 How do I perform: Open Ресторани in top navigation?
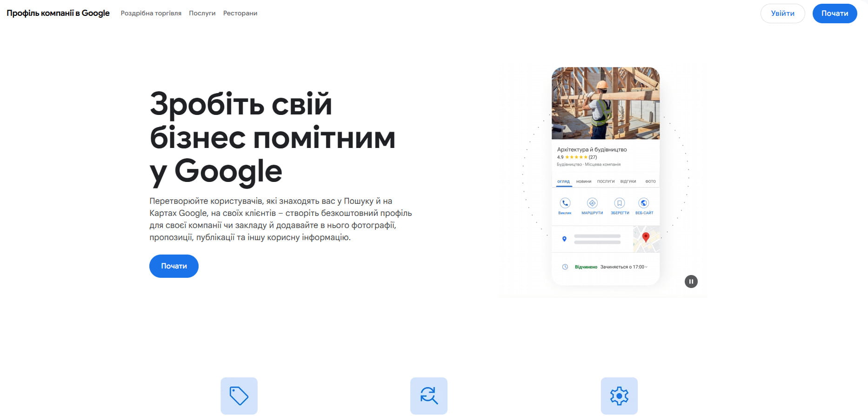tap(240, 13)
